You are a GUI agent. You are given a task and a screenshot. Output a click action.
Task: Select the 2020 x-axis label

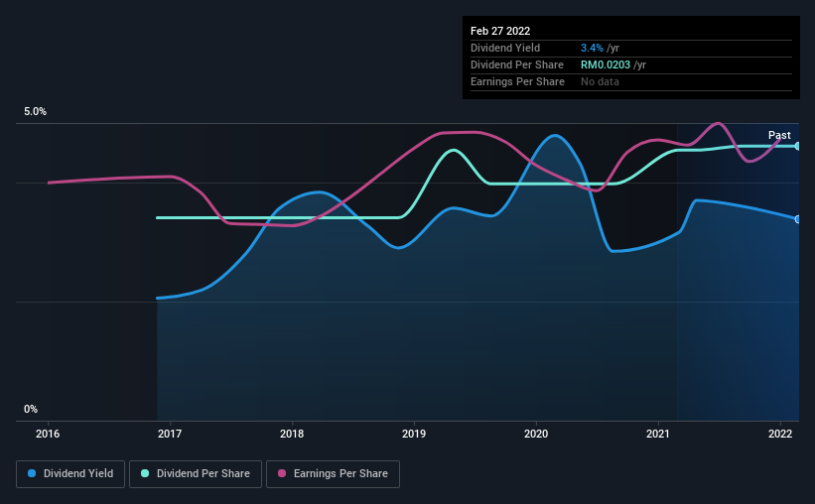536,434
